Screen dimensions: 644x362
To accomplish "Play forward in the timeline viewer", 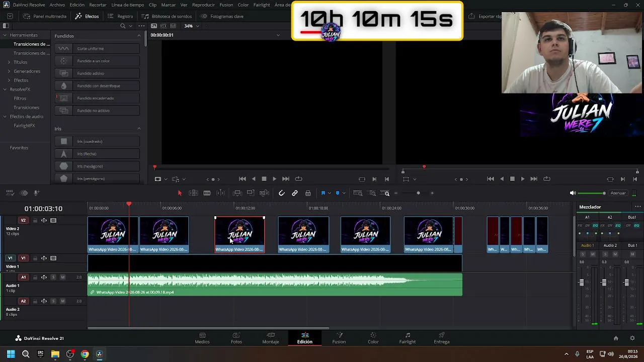I will tap(523, 179).
